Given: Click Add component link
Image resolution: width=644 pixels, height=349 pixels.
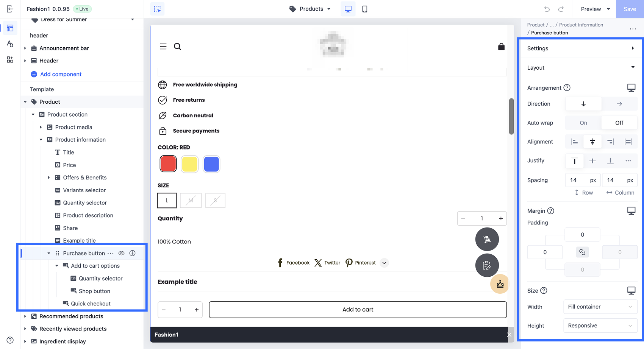Looking at the screenshot, I should coord(61,74).
